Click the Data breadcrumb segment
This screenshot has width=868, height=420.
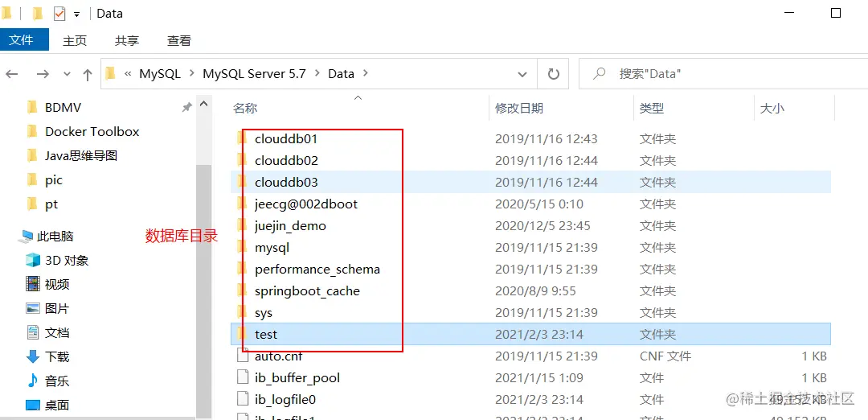point(341,73)
